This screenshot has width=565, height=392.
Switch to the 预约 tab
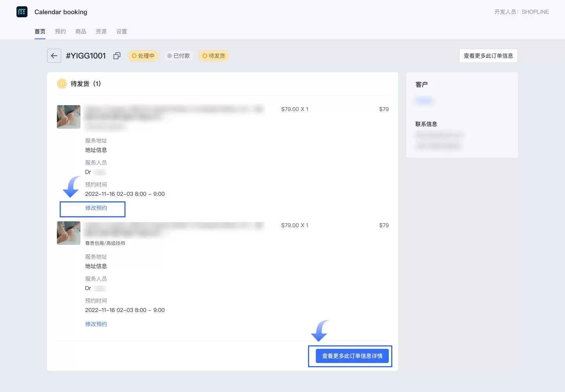click(60, 31)
